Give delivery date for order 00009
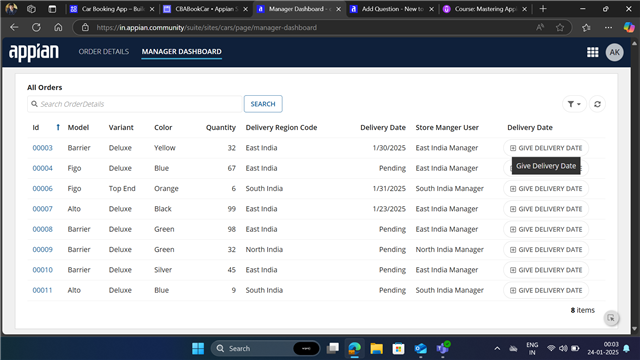Image resolution: width=640 pixels, height=360 pixels. coord(546,249)
